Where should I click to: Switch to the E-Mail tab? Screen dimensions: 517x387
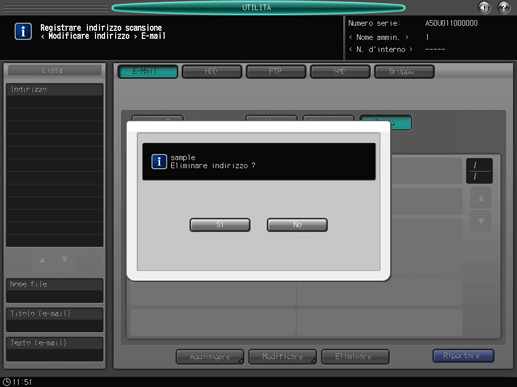click(148, 71)
